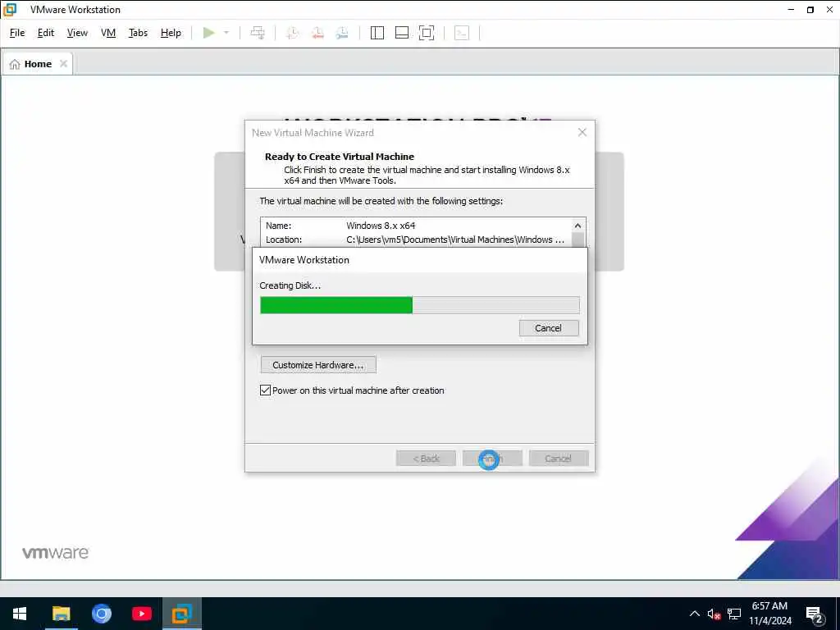Open the View menu
The height and width of the screenshot is (630, 840).
click(77, 33)
